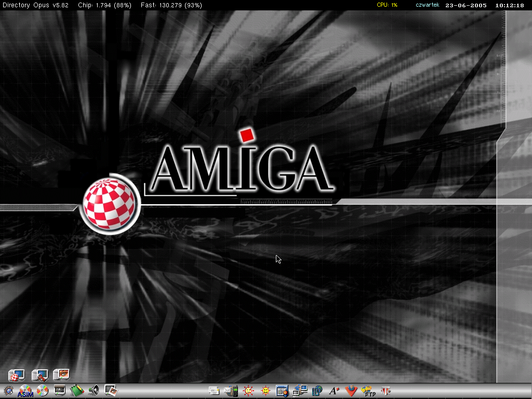The image size is (532, 399).
Task: Click the smiling yellow sun icon
Action: point(265,391)
